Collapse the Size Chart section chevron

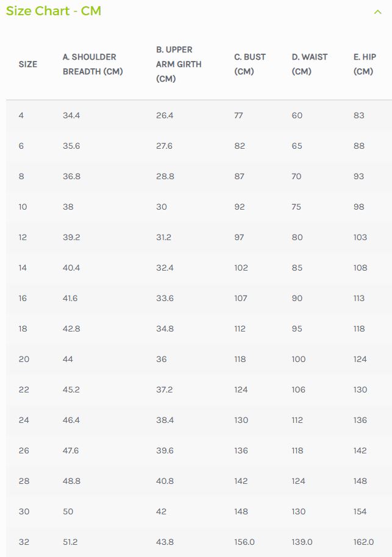coord(377,12)
